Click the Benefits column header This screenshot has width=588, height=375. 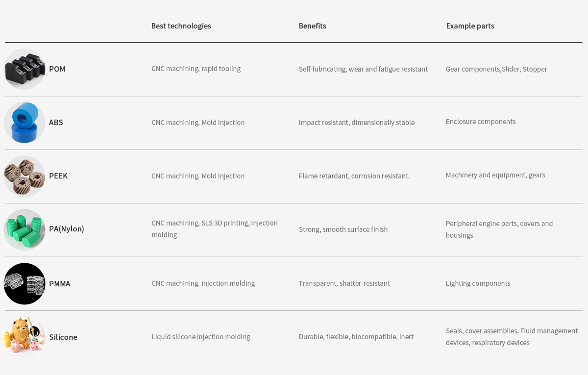tap(313, 26)
